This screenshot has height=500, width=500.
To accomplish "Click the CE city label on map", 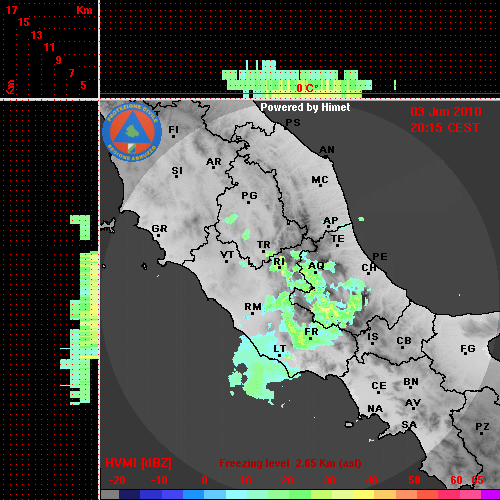I will pos(379,386).
